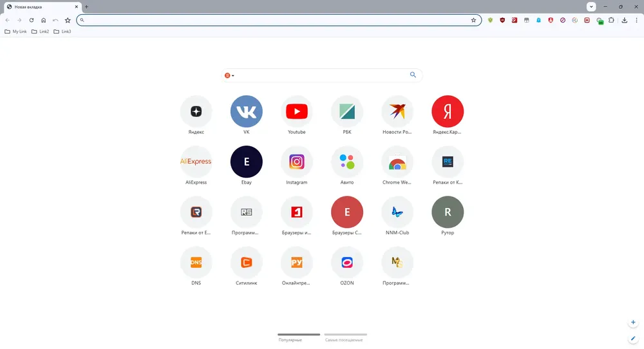This screenshot has height=349, width=644.
Task: Open the Яндекс speed dial tile
Action: coord(196,111)
